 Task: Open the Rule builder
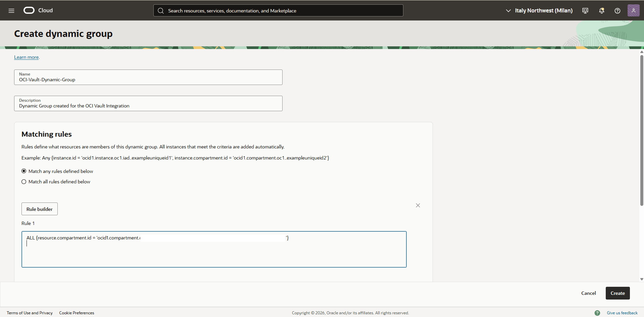point(40,209)
